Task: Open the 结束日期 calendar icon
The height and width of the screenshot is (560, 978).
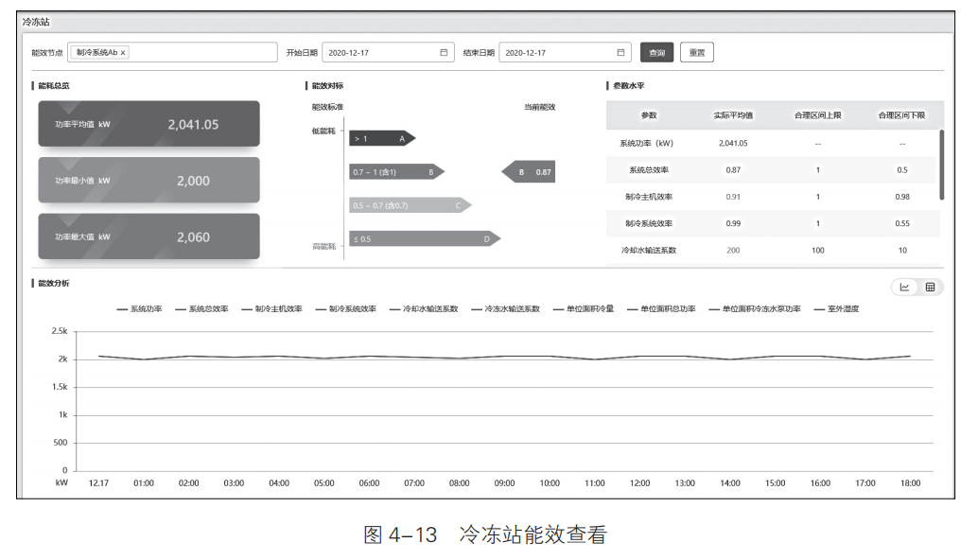Action: tap(621, 52)
